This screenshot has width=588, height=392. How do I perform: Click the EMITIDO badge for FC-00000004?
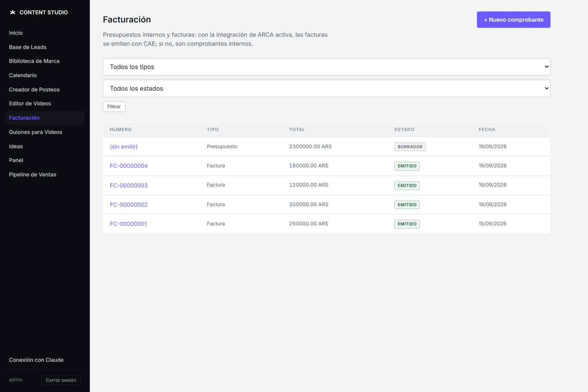tap(407, 166)
